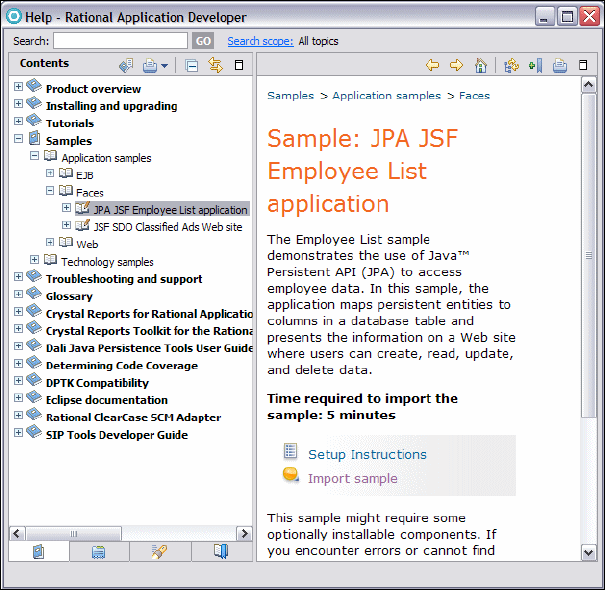Print the page using content toolbar printer icon

point(559,65)
